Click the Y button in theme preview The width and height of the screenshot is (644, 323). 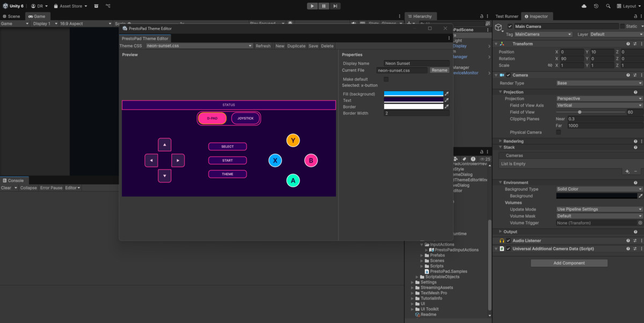click(292, 141)
